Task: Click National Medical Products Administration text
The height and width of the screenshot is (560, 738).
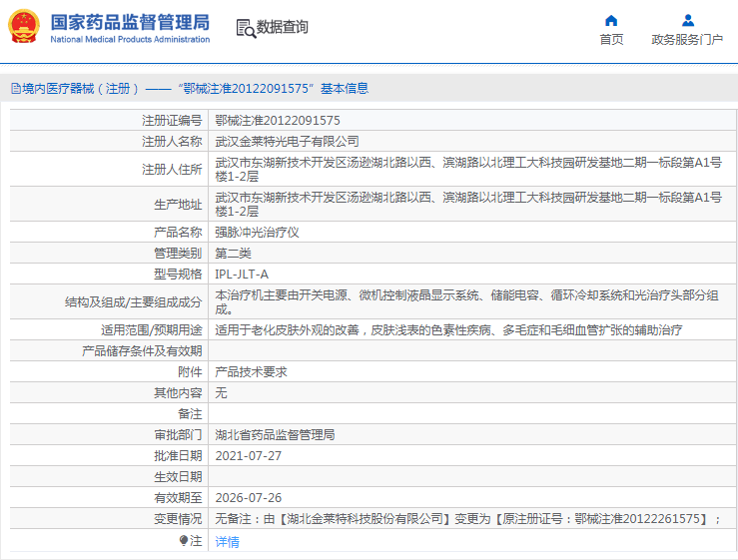Action: coord(130,40)
